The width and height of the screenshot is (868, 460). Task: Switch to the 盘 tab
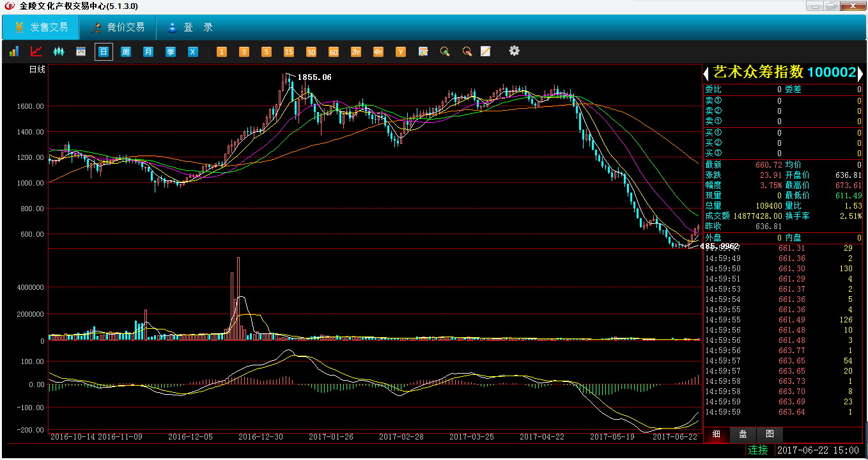743,434
